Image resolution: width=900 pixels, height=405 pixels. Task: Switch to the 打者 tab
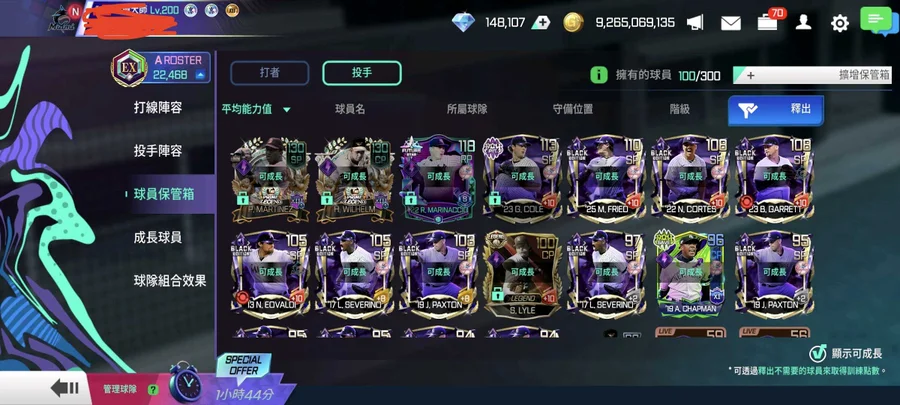270,73
